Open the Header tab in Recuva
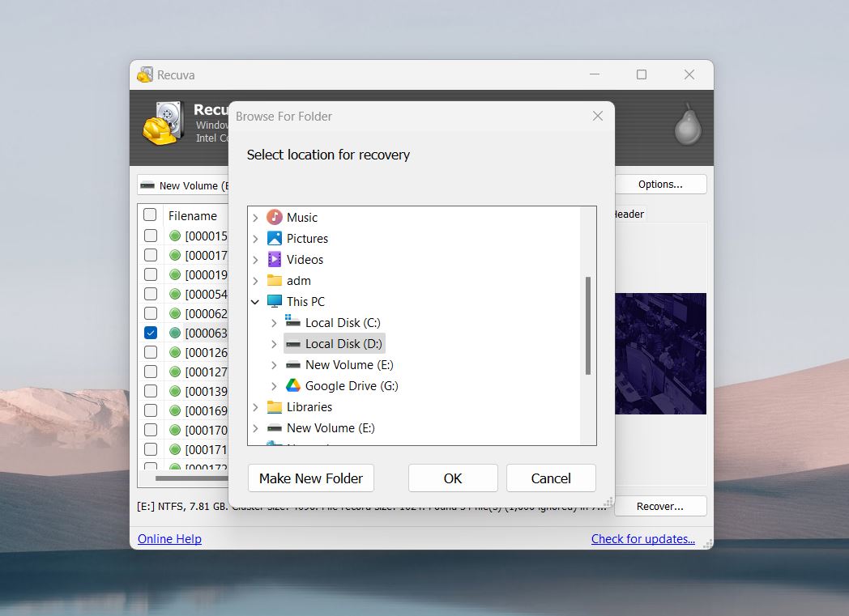Screen dimensions: 849x616 click(629, 215)
